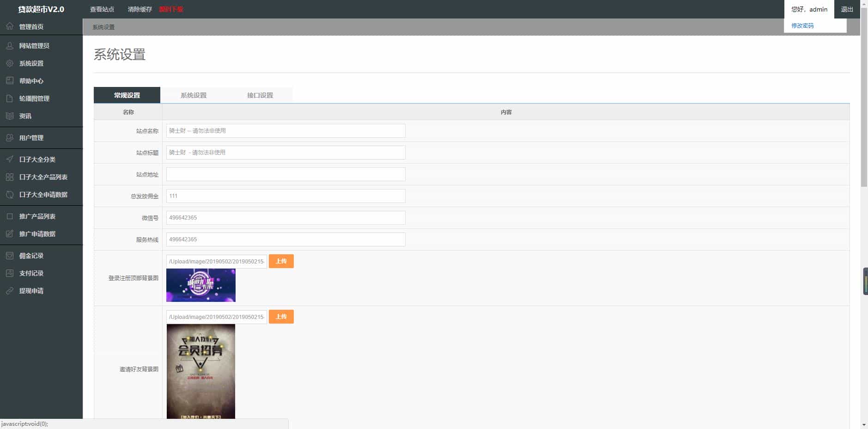Screen dimensions: 868x429
Task: Click the person icon beside 网站管理员
Action: coord(10,46)
